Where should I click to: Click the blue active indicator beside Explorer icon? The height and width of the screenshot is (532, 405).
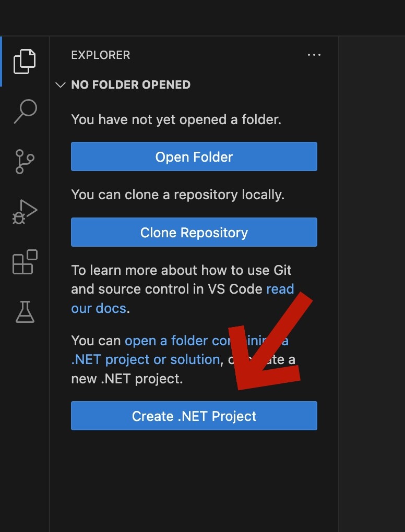tap(1, 61)
